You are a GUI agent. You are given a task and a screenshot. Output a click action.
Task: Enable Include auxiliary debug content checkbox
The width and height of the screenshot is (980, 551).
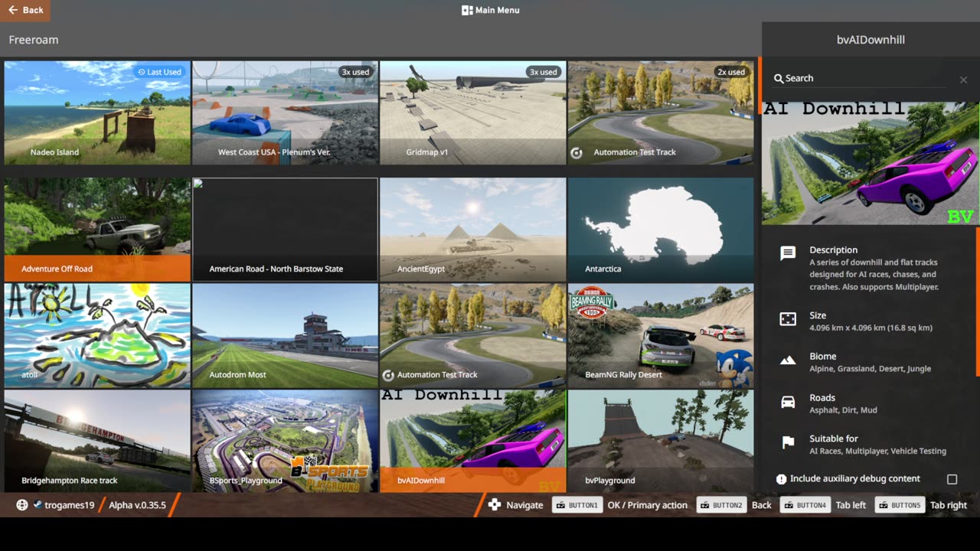[x=952, y=479]
